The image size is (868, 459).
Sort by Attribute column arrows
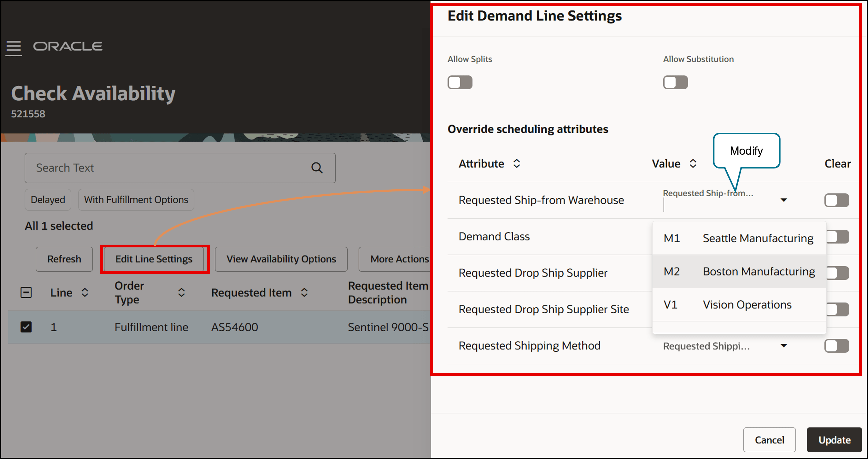coord(517,163)
